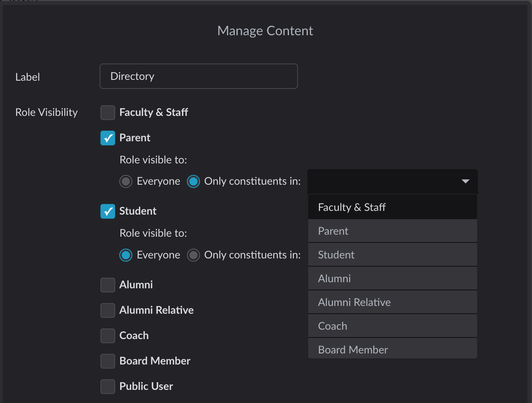Collapse the Parent constituents dropdown
The width and height of the screenshot is (532, 403).
(393, 181)
